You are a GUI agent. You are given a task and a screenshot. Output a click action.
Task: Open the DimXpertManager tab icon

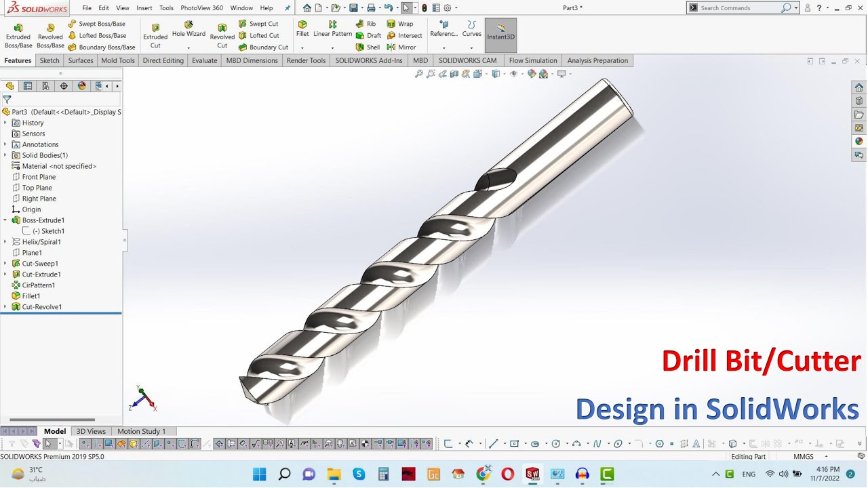click(64, 86)
